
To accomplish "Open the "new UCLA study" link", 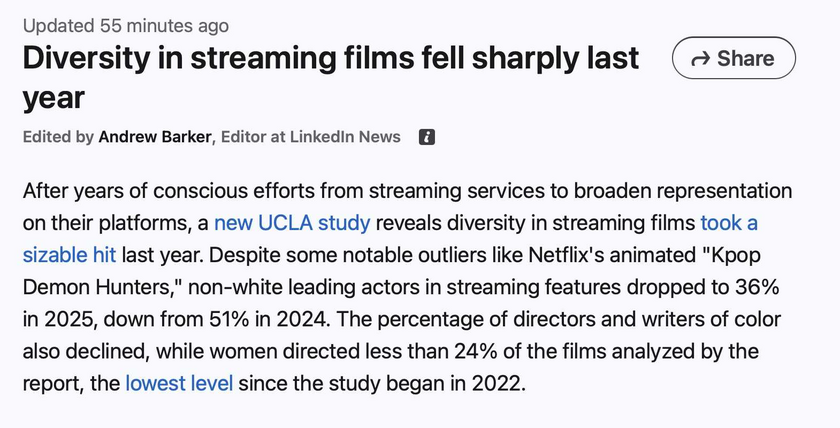I will [292, 223].
